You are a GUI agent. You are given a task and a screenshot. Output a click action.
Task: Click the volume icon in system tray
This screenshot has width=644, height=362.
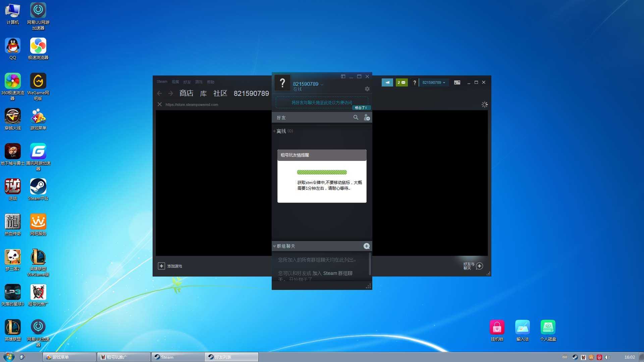[x=607, y=357]
